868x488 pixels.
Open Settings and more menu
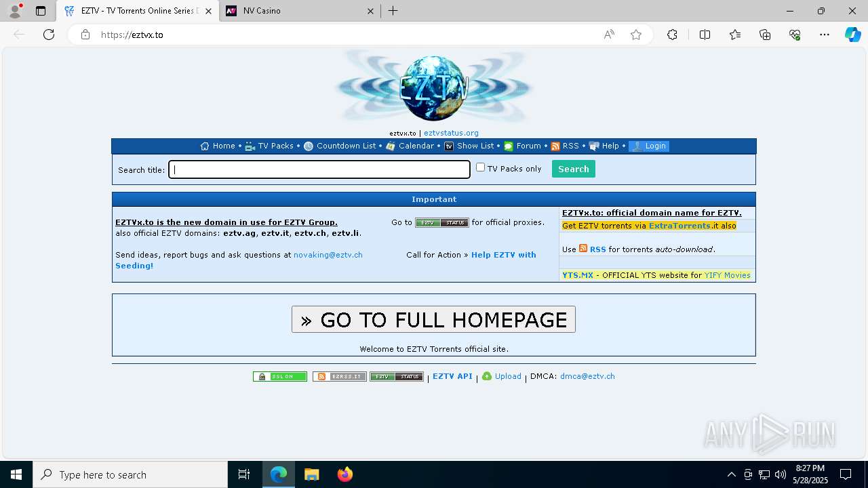pos(825,35)
